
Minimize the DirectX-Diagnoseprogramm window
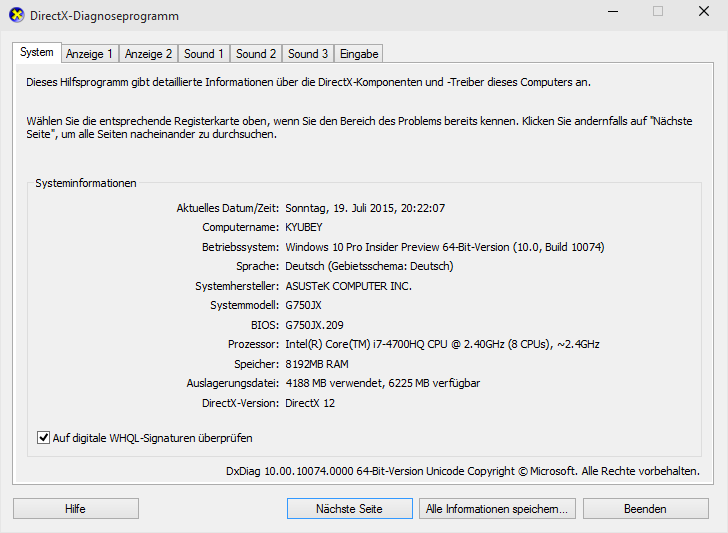(610, 12)
